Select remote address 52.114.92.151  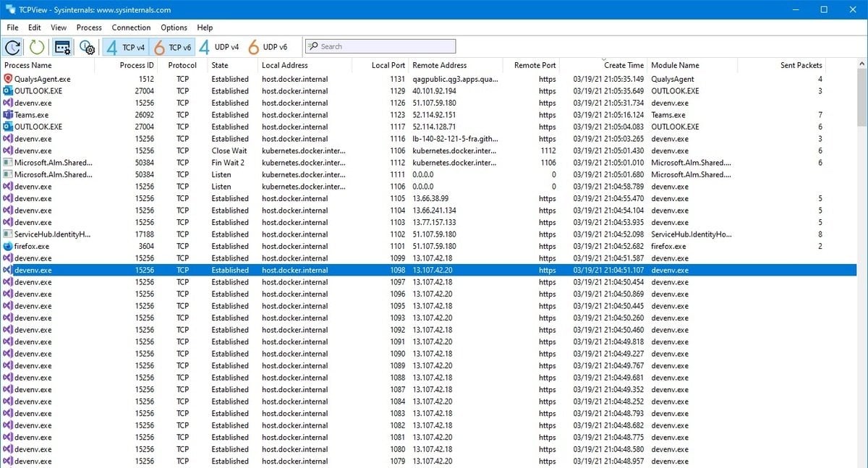(x=434, y=115)
